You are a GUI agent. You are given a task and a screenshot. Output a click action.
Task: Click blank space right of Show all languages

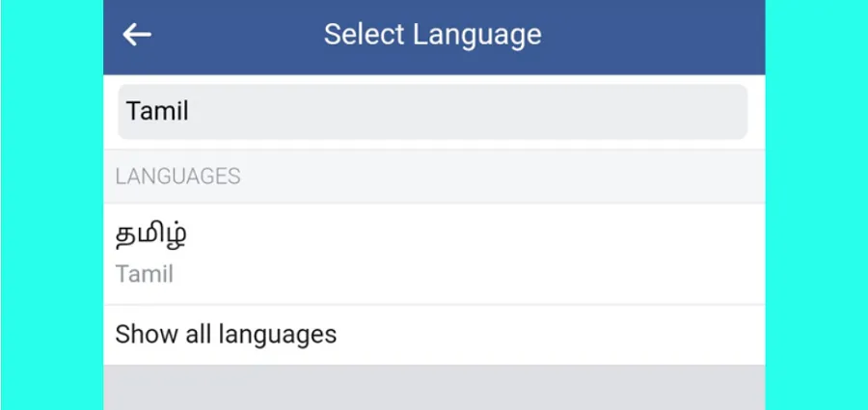[x=551, y=335]
